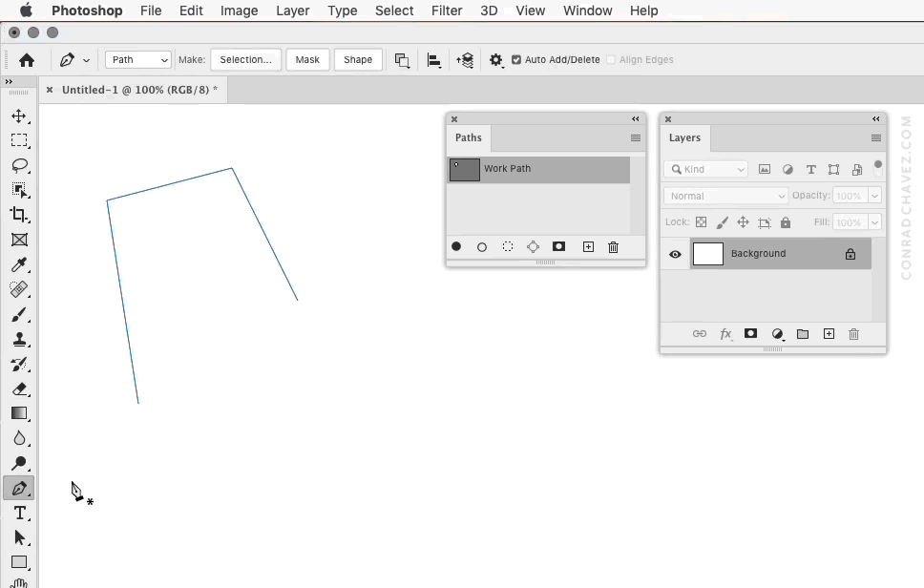Image resolution: width=924 pixels, height=588 pixels.
Task: Pick the Eyedropper tool
Action: (20, 264)
